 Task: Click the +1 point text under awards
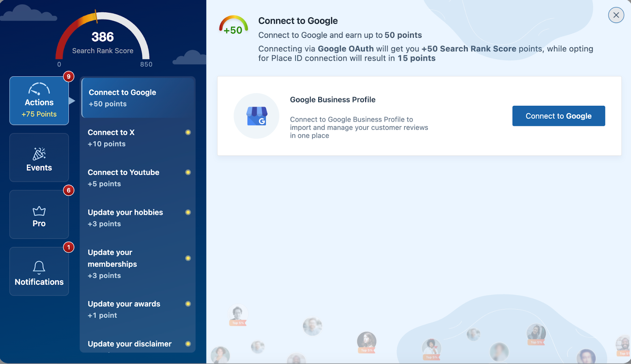point(102,315)
